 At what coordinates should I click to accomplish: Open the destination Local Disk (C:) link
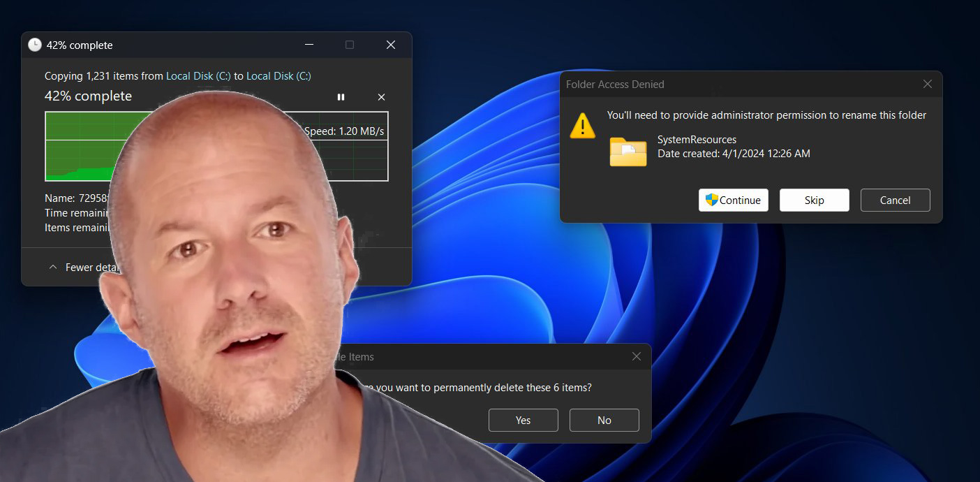point(279,76)
